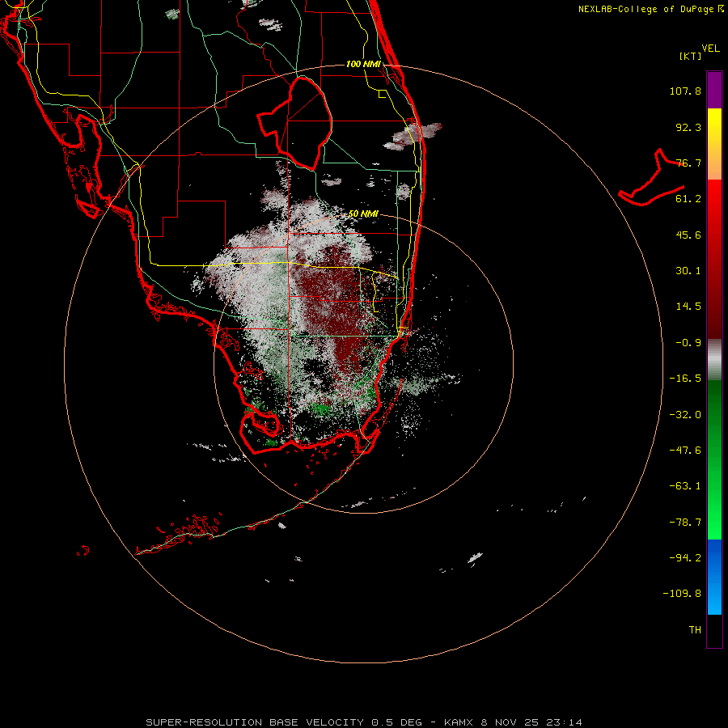The image size is (728, 728).
Task: Click the Super-Resolution Base Velocity caption
Action: (363, 722)
